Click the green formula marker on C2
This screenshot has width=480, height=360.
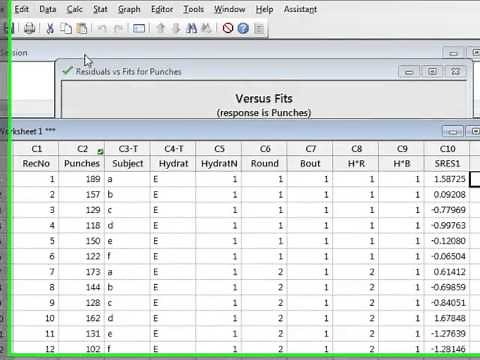[x=100, y=152]
